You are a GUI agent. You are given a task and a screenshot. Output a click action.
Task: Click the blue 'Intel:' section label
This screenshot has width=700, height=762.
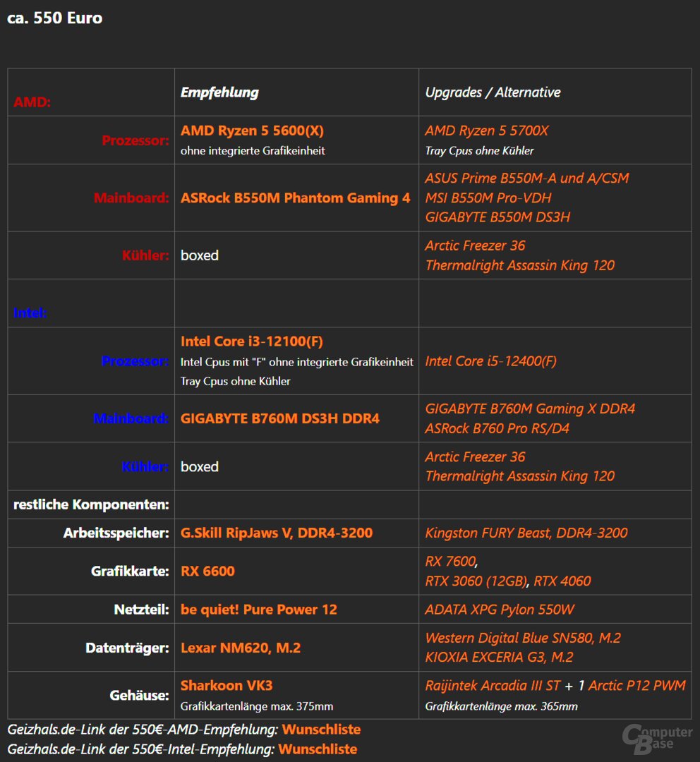click(x=30, y=313)
